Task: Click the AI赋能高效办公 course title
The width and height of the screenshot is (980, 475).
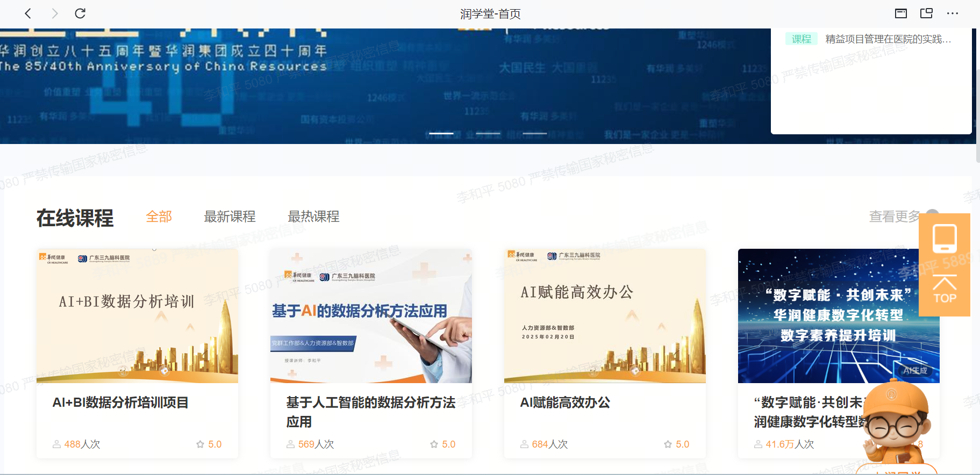Action: point(565,402)
